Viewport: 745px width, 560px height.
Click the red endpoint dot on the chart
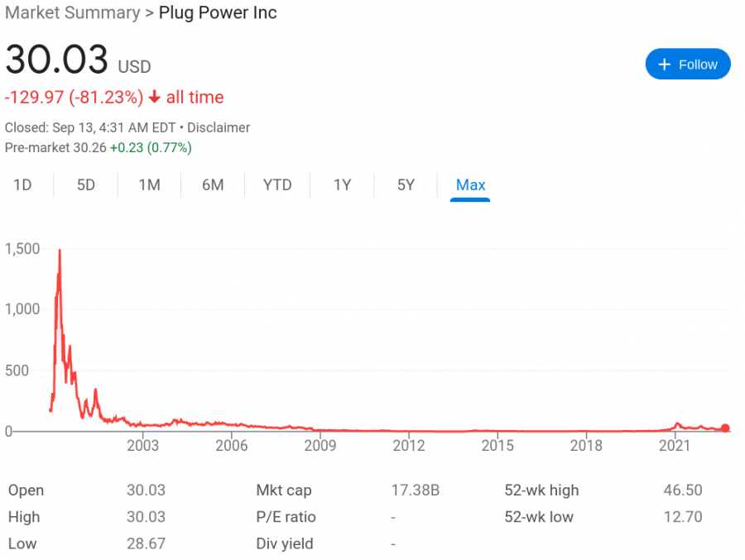tap(725, 428)
